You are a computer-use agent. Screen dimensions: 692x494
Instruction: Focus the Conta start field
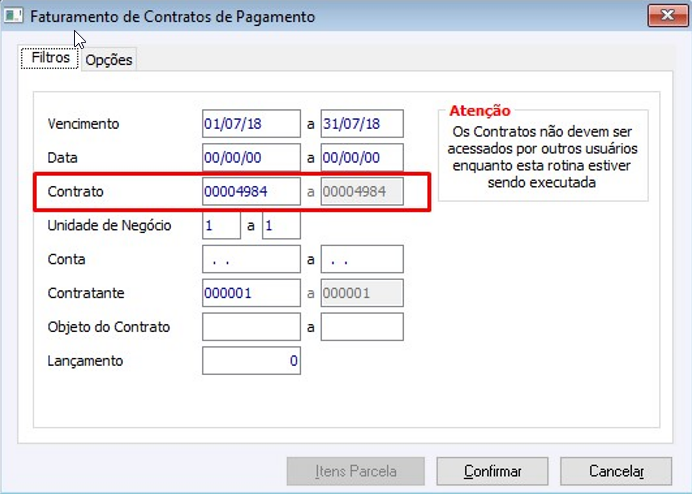click(252, 259)
